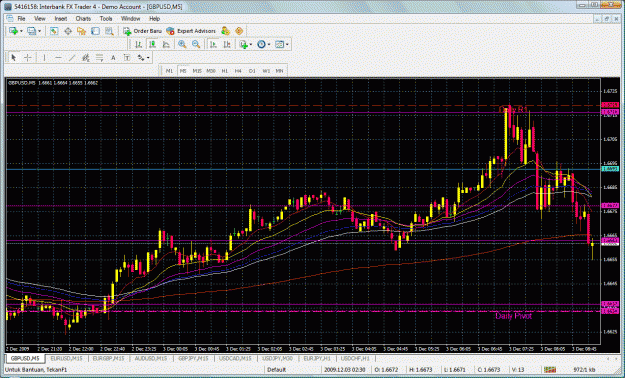Select the crosshair tool
This screenshot has width=625, height=378.
coord(28,58)
